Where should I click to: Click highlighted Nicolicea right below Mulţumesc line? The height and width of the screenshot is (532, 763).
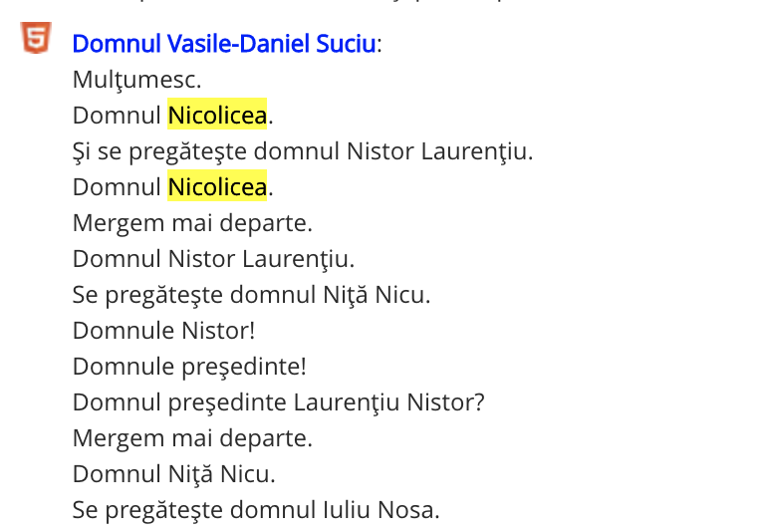[x=217, y=116]
